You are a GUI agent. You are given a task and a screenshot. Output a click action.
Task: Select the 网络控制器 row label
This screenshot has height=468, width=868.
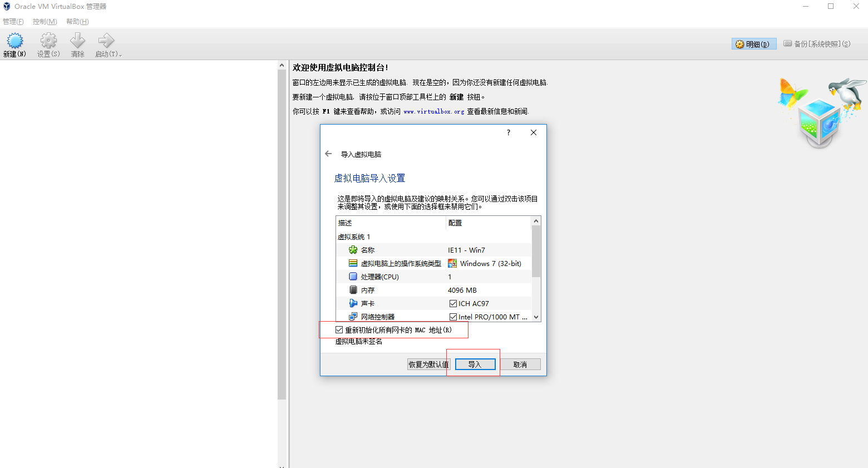tap(378, 317)
